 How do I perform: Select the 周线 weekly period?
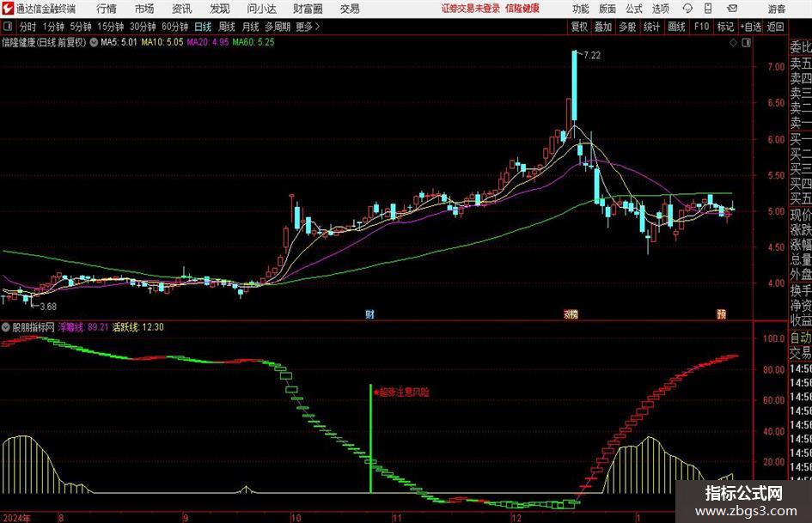[227, 27]
